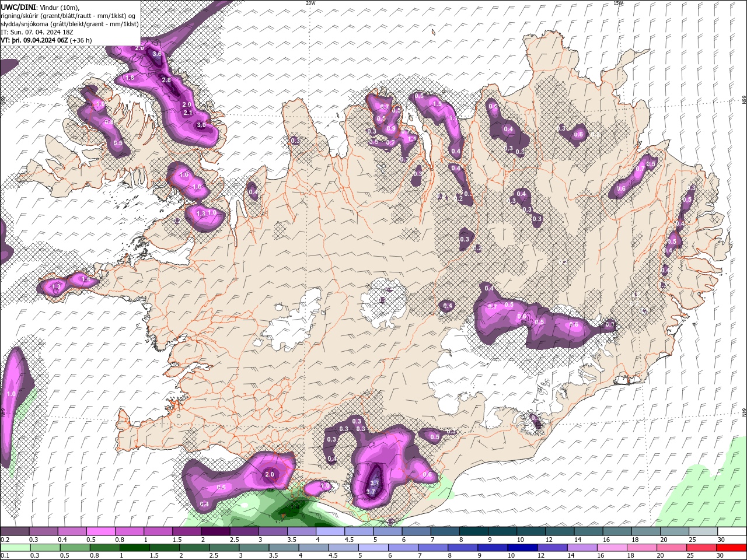747x560 pixels.
Task: Click the VT: þri. 09.04.2024 06Z (+36 h) line
Action: coord(46,40)
